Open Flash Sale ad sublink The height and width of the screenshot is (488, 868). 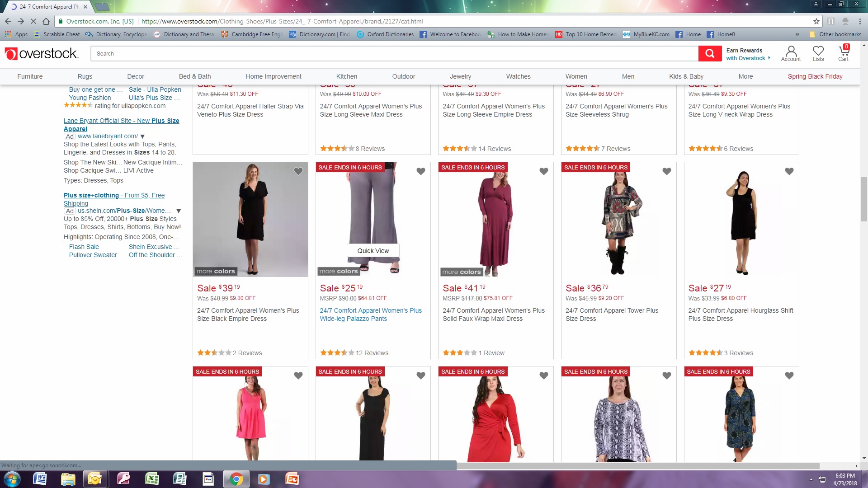[84, 247]
